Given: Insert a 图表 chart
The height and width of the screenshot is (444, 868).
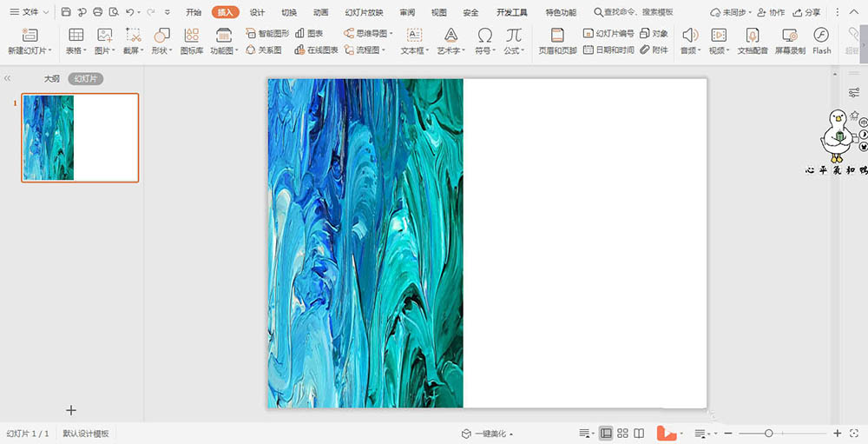Looking at the screenshot, I should click(309, 33).
